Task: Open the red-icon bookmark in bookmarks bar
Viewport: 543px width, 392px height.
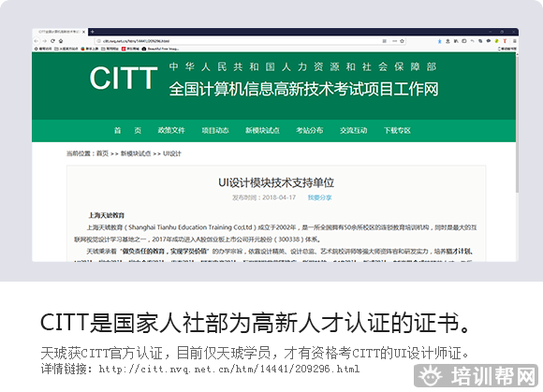Action: (x=130, y=49)
